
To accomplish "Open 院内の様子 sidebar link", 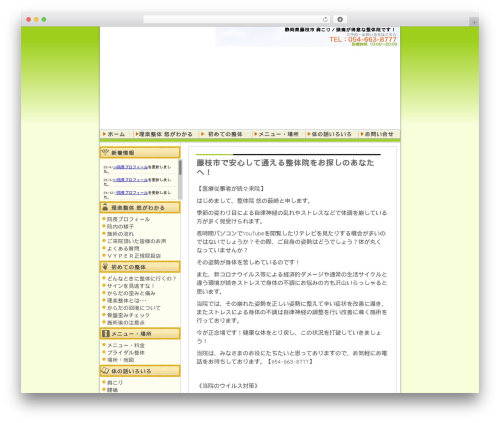I will 120,226.
